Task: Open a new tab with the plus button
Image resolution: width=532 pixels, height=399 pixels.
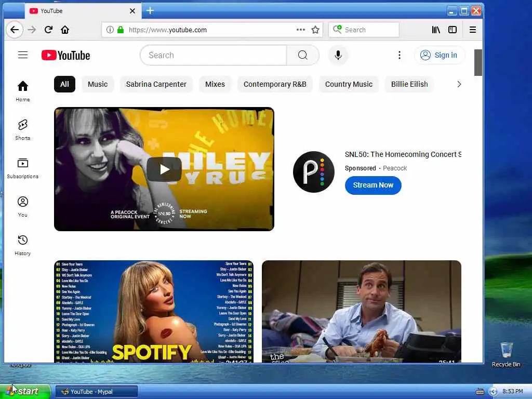Action: click(x=150, y=11)
